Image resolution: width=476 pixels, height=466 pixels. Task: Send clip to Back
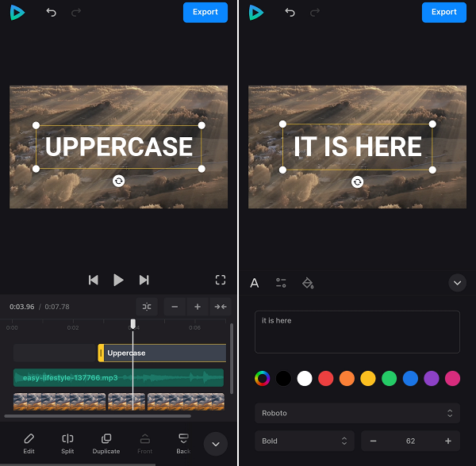[x=183, y=444]
